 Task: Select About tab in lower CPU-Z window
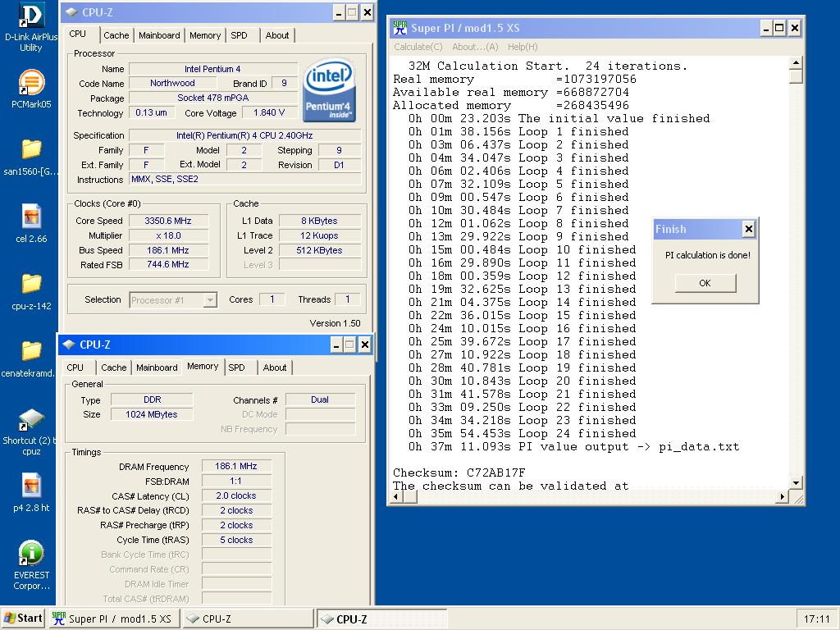(274, 367)
